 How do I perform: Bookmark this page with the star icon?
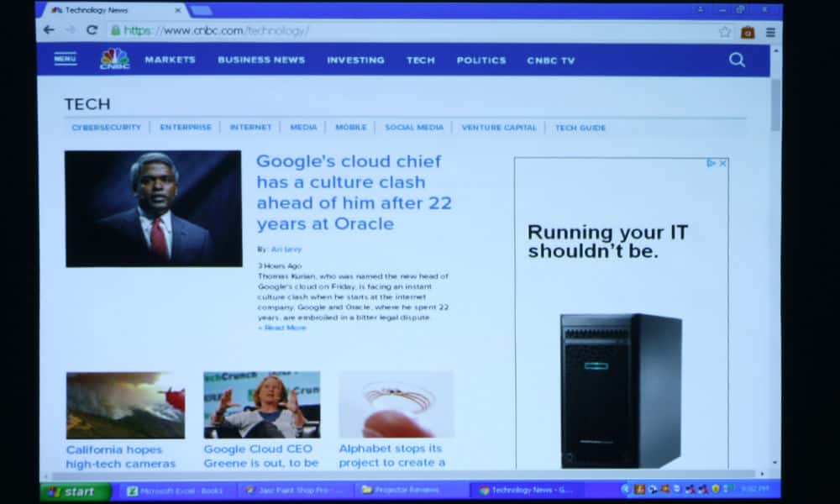click(725, 32)
